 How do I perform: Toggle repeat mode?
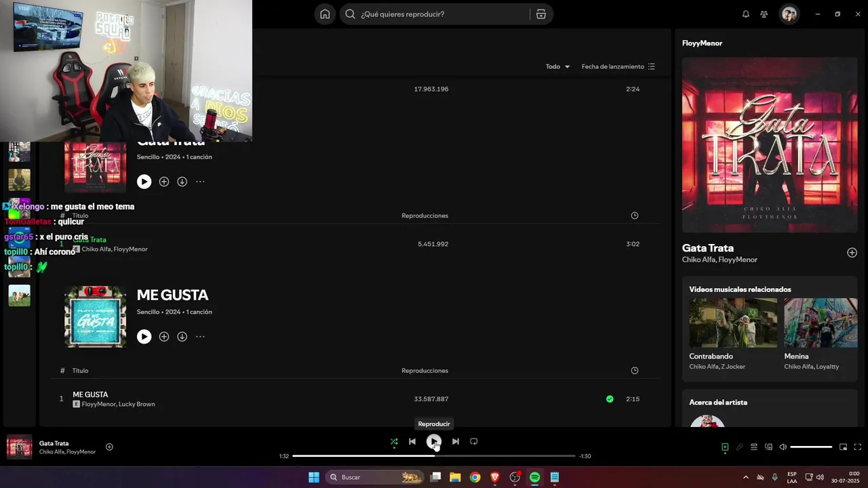click(474, 441)
